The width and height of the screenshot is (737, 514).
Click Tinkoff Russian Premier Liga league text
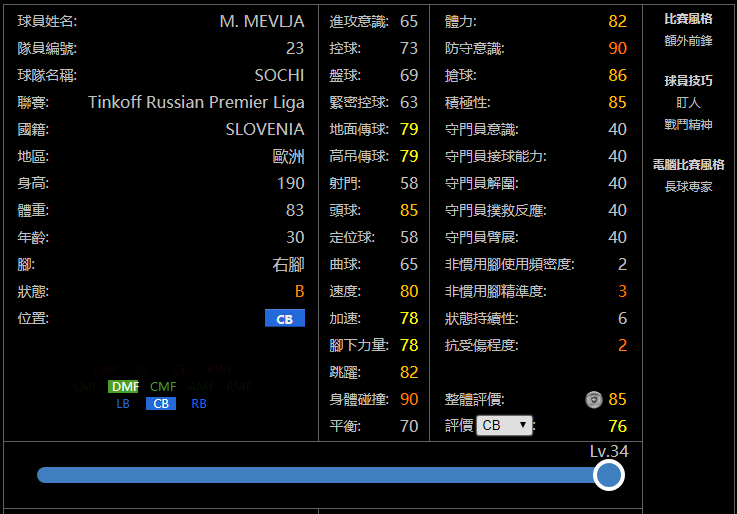(196, 103)
